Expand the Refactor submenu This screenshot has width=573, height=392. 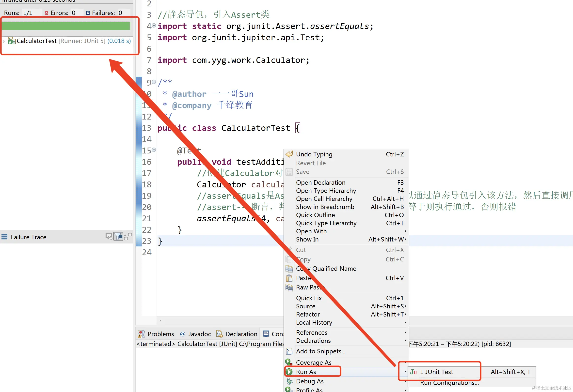[x=346, y=314]
